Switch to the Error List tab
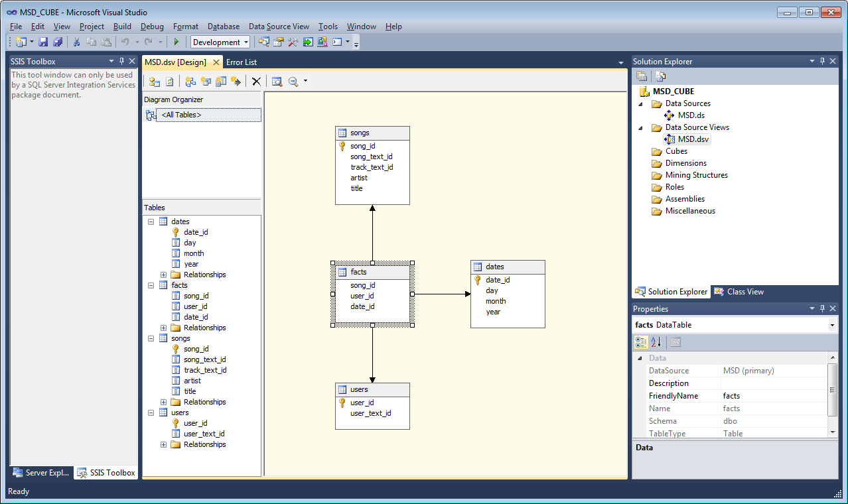 (x=242, y=62)
